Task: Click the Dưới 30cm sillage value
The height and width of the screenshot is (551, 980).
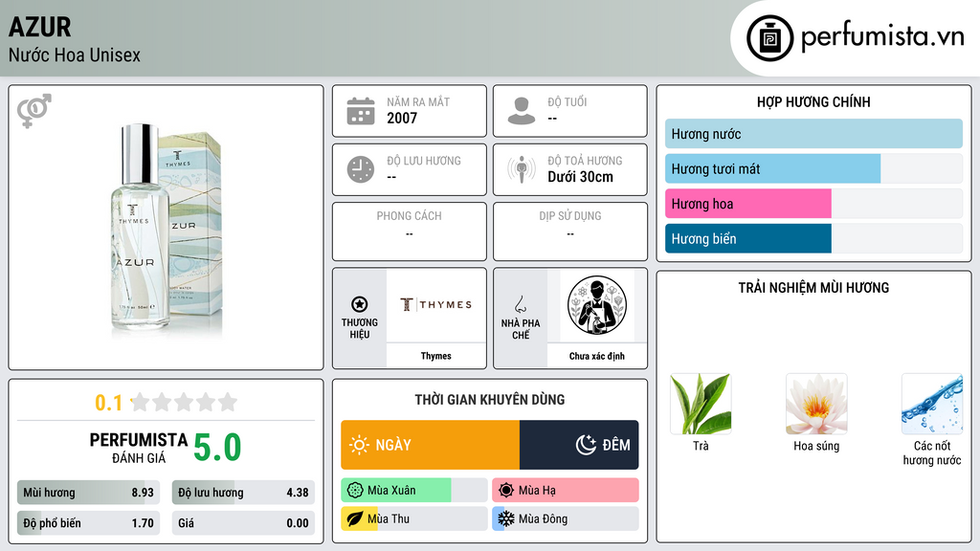Action: click(x=581, y=177)
